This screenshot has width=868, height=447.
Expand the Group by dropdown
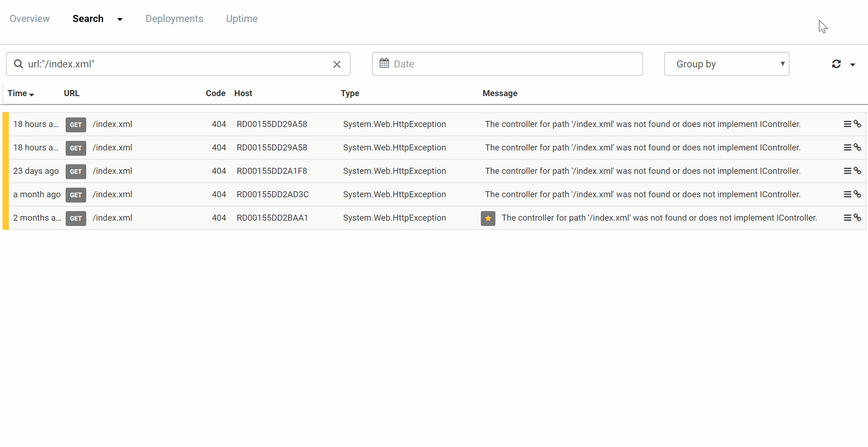727,64
